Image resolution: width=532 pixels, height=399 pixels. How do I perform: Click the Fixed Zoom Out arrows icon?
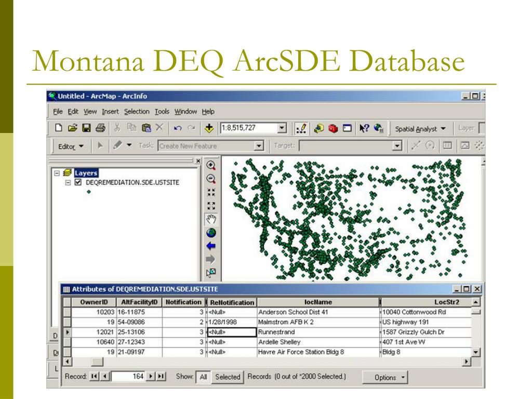tap(211, 206)
